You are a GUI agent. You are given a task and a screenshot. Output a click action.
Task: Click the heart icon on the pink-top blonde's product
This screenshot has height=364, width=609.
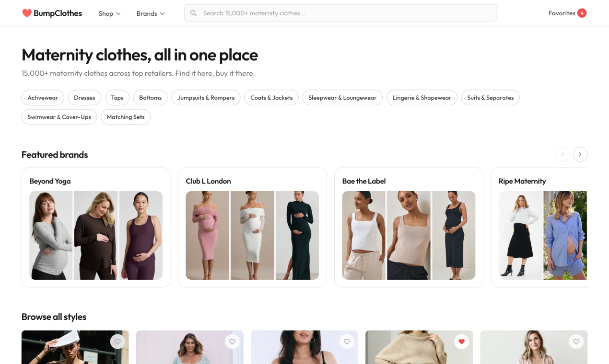click(x=576, y=341)
